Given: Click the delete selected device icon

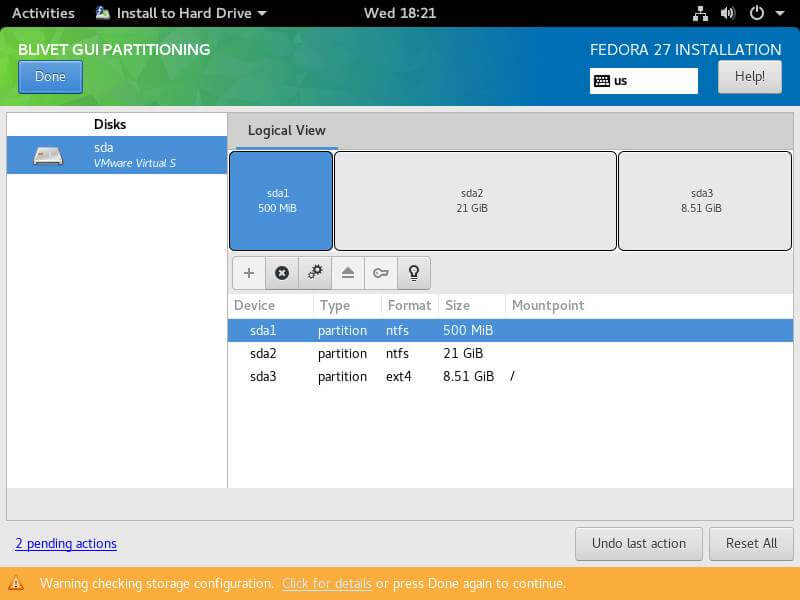Looking at the screenshot, I should [282, 273].
